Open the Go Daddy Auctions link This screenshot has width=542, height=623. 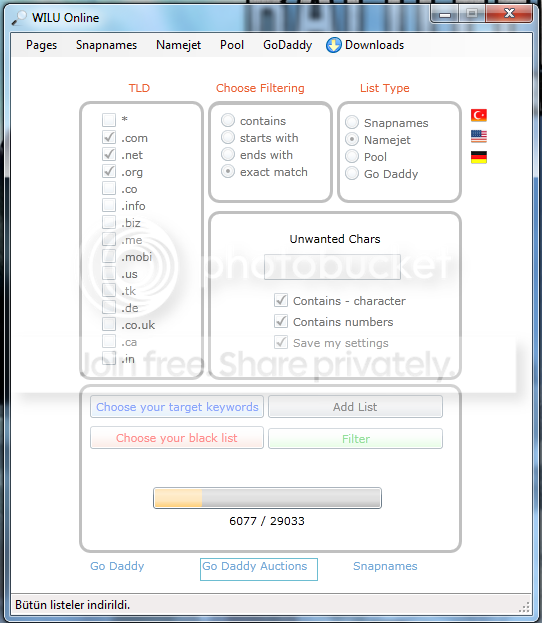tap(259, 569)
